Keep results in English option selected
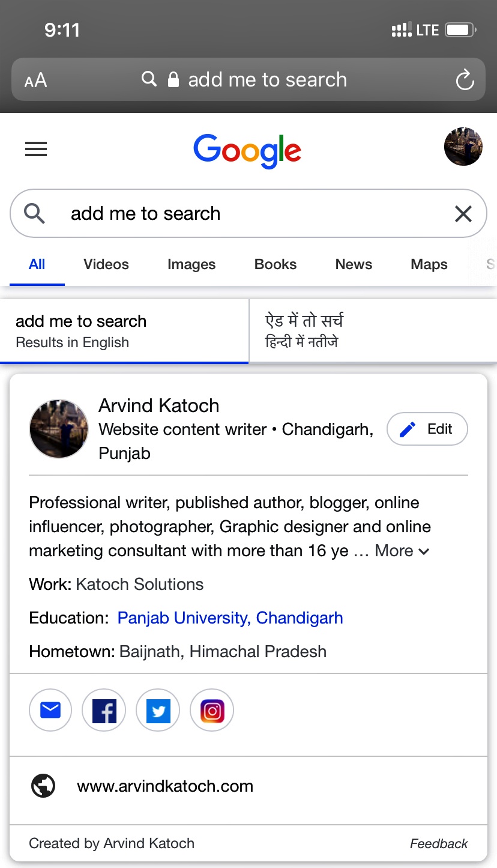This screenshot has height=868, width=497. (81, 330)
